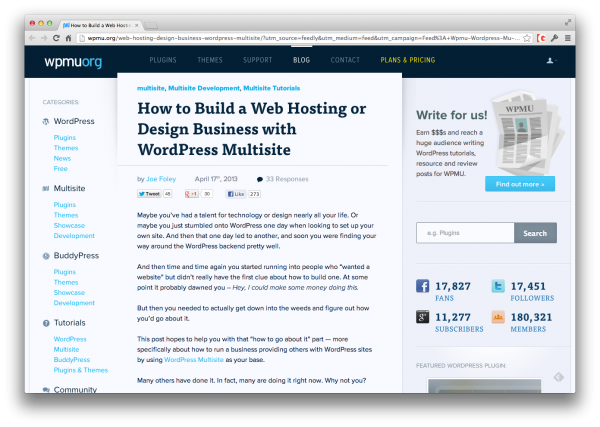The width and height of the screenshot is (600, 427).
Task: Click the browser back arrow
Action: click(32, 38)
